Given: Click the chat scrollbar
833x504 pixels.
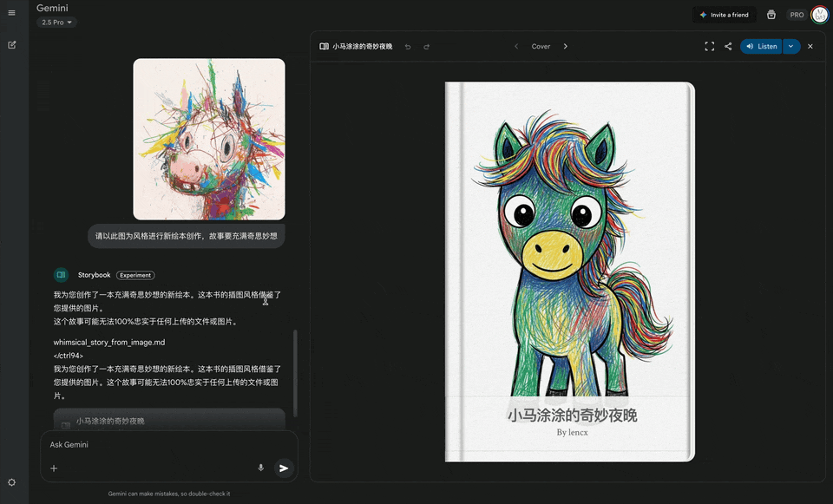Looking at the screenshot, I should [295, 373].
